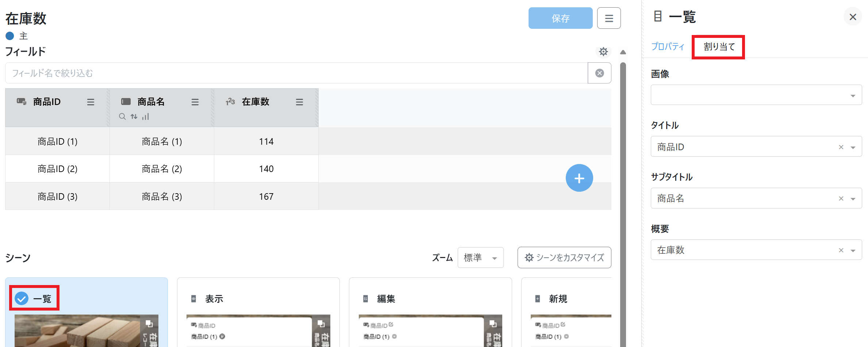Click the bar chart icon under 商品名
868x347 pixels.
tap(146, 117)
